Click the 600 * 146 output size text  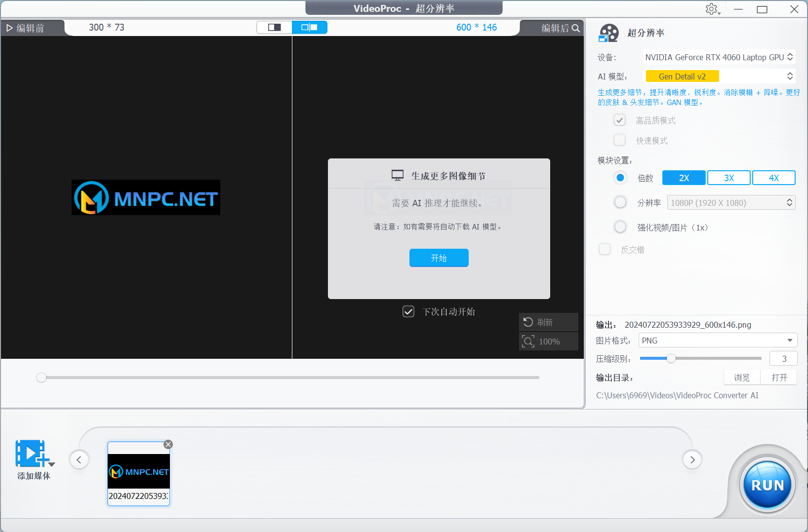click(x=477, y=28)
